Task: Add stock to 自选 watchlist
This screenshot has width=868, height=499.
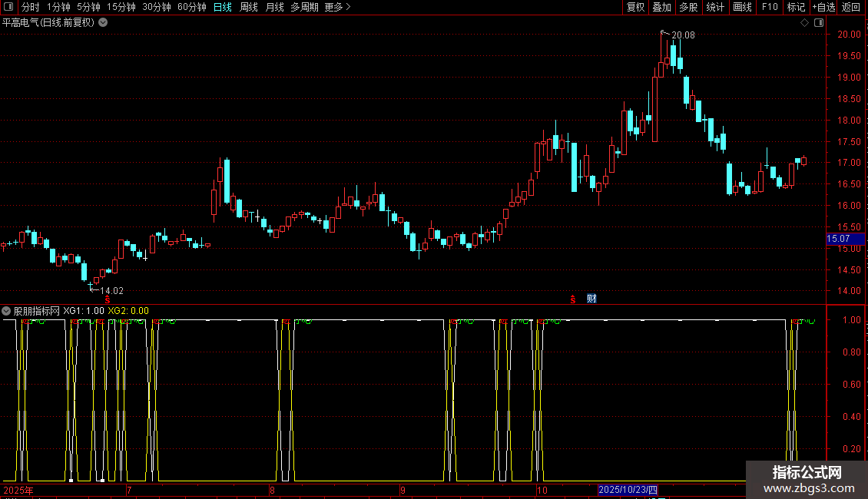Action: (823, 7)
